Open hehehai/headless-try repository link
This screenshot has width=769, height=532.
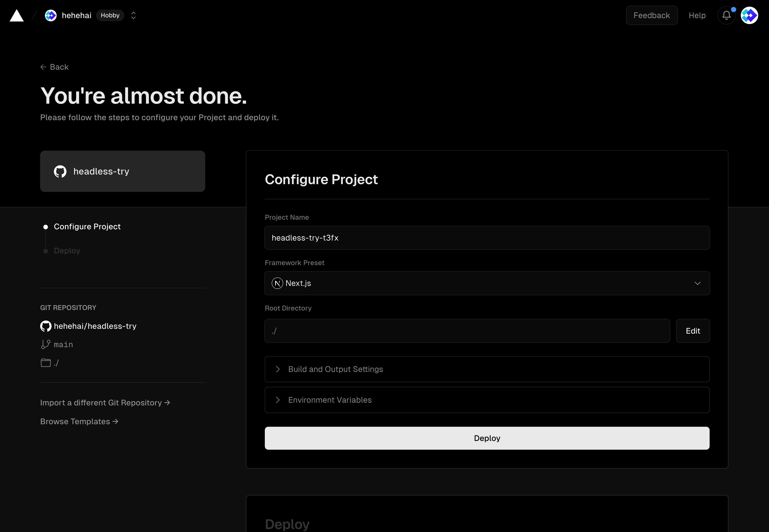point(95,326)
